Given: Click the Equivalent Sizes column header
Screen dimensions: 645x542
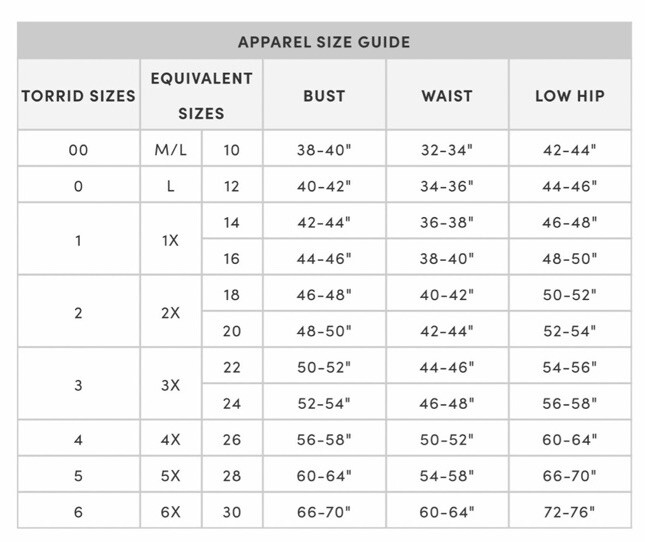Looking at the screenshot, I should click(x=202, y=95).
